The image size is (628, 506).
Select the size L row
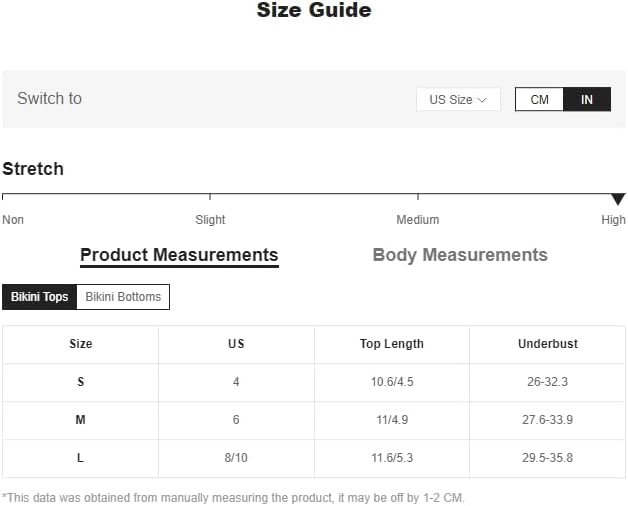point(81,458)
